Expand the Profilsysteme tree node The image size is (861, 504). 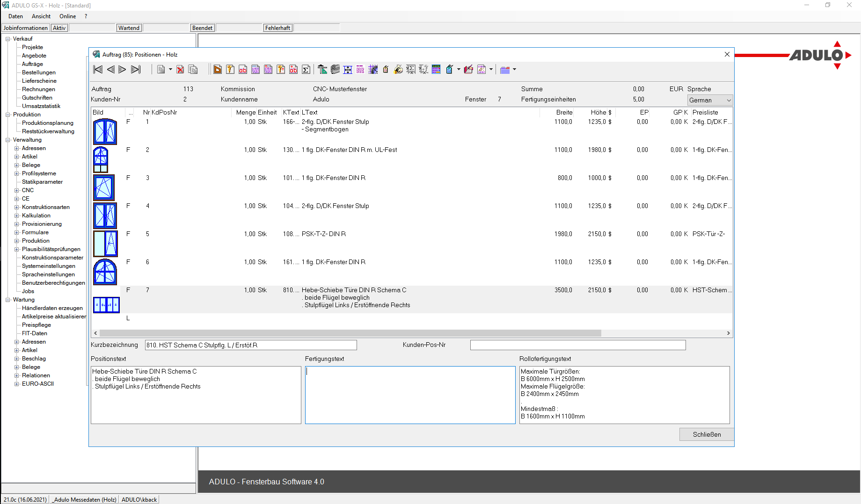[x=17, y=173]
